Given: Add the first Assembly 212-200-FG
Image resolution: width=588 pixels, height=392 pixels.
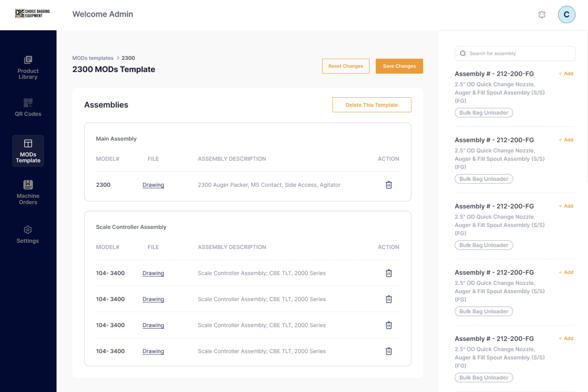Looking at the screenshot, I should point(566,74).
